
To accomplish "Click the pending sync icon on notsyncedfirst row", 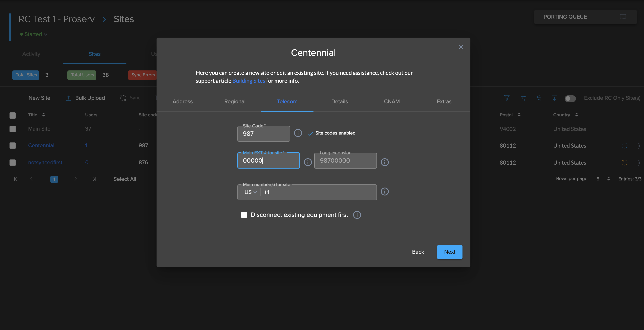I will click(625, 162).
